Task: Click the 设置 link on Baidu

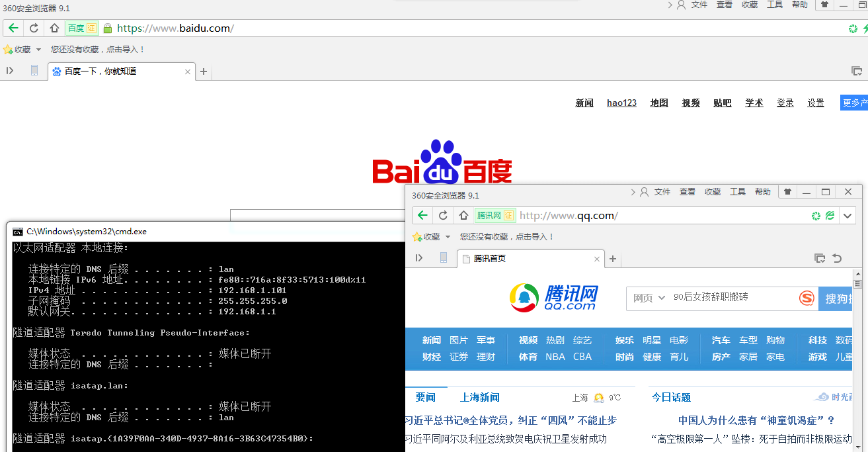Action: (816, 103)
